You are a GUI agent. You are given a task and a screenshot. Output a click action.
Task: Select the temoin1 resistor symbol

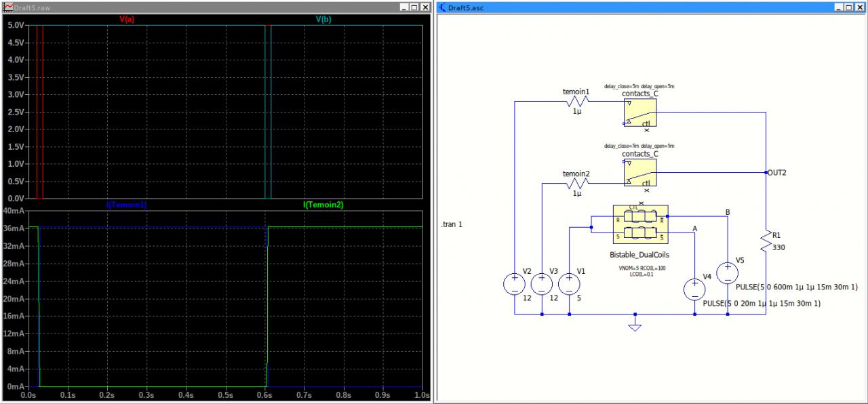[x=576, y=102]
